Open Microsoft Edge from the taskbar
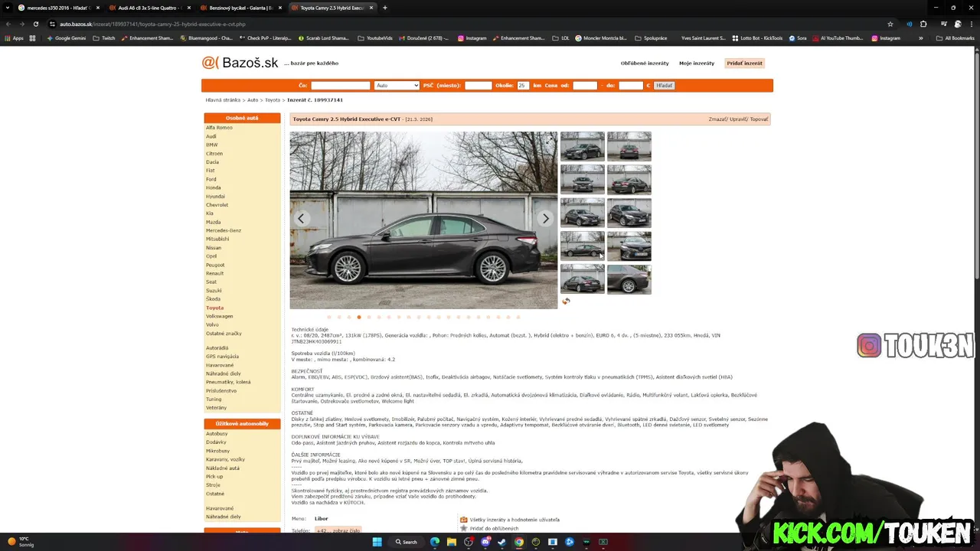980x551 pixels. (435, 542)
